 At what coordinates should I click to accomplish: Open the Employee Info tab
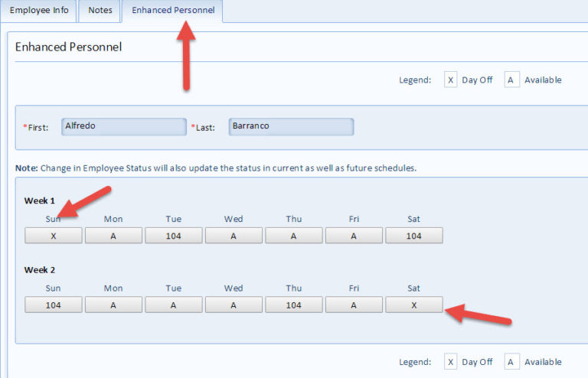[x=39, y=11]
